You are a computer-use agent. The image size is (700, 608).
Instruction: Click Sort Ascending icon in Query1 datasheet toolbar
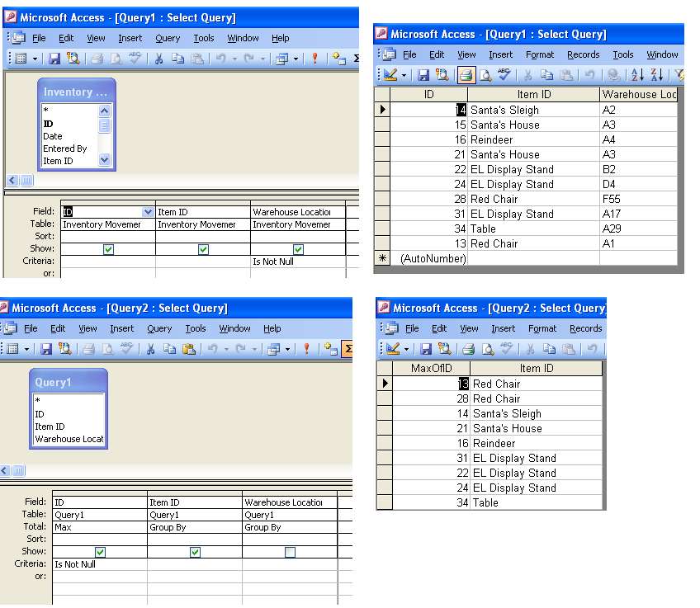click(637, 75)
